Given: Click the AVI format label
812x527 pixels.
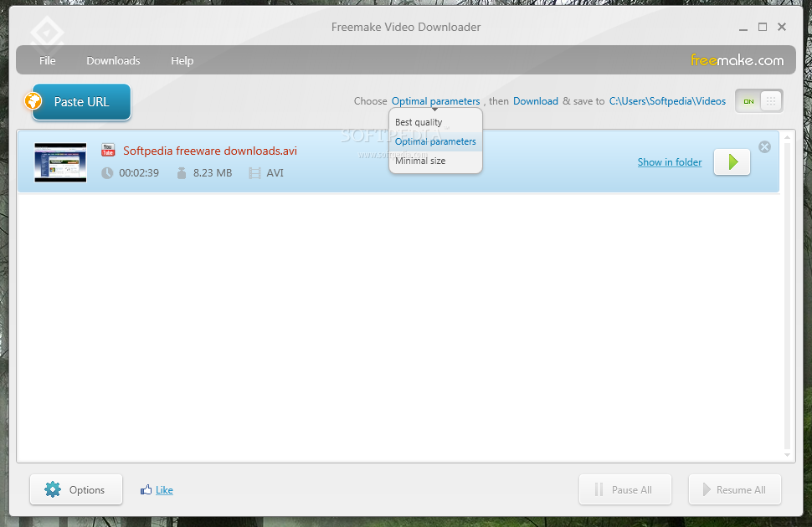Looking at the screenshot, I should (x=275, y=173).
